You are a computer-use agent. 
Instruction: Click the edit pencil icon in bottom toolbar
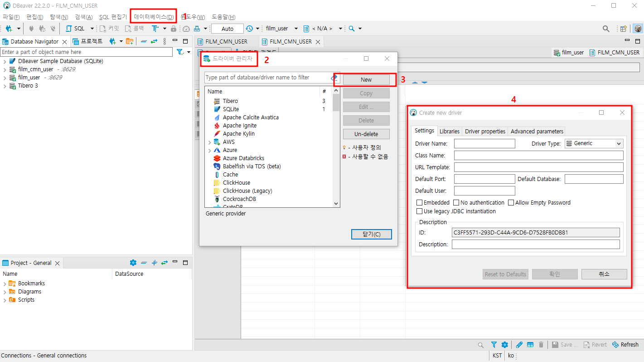pyautogui.click(x=519, y=345)
